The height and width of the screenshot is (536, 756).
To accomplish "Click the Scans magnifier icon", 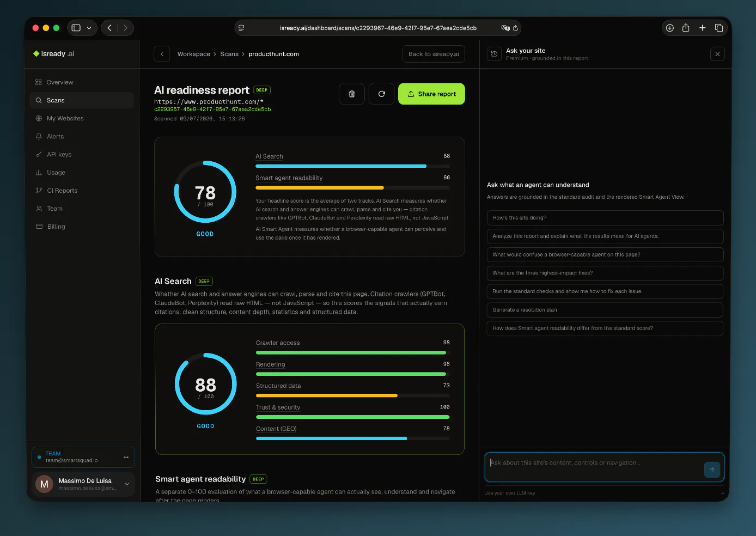I will tap(39, 100).
